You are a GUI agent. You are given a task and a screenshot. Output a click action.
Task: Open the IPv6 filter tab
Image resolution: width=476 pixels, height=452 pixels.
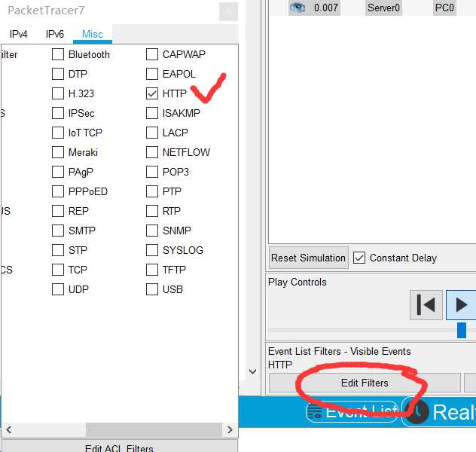55,34
